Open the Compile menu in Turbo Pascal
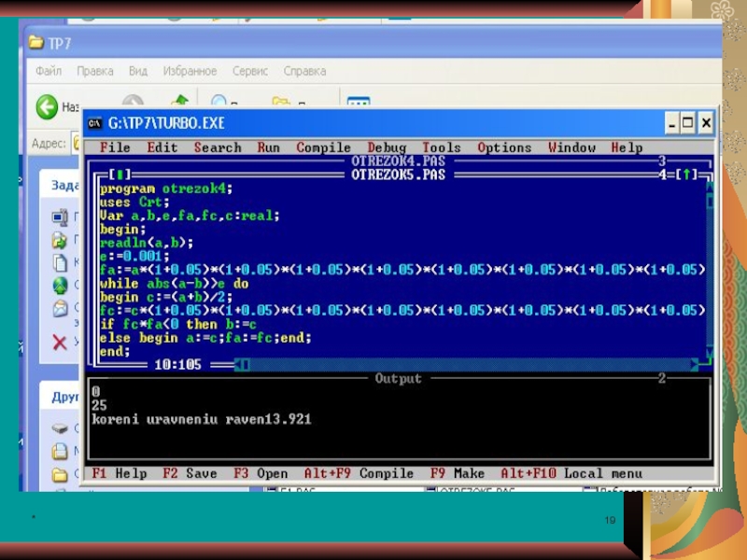Viewport: 747px width, 560px height. [323, 147]
